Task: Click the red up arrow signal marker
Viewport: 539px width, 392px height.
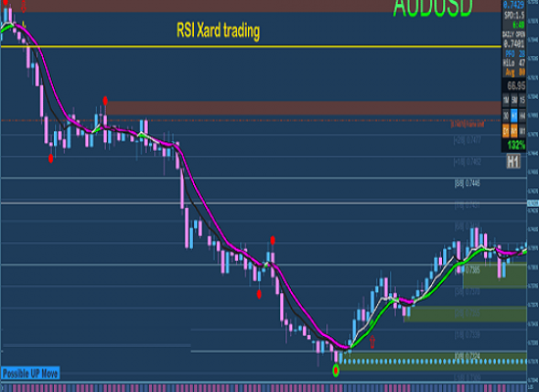Action: pyautogui.click(x=372, y=342)
